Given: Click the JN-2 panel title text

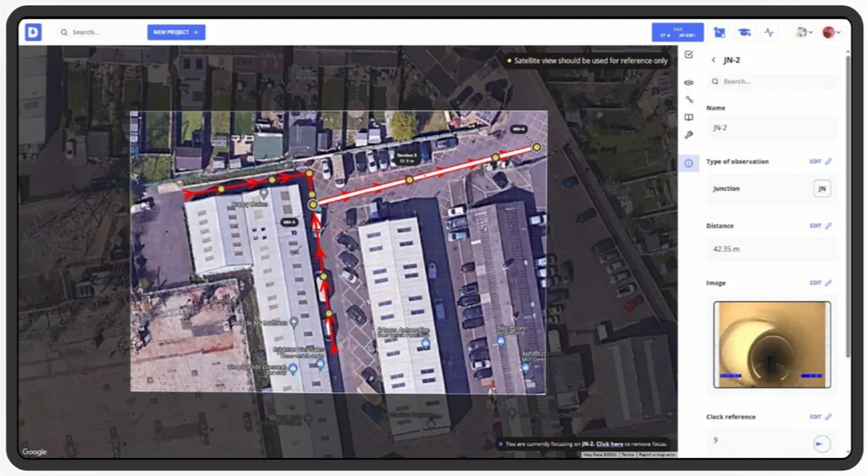Looking at the screenshot, I should (x=732, y=60).
